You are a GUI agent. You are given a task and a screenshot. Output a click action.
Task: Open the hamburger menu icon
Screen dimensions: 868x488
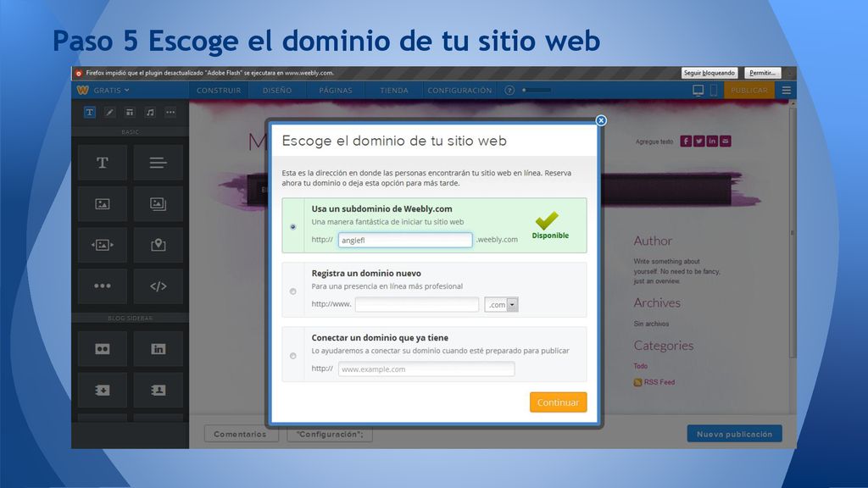(x=786, y=90)
